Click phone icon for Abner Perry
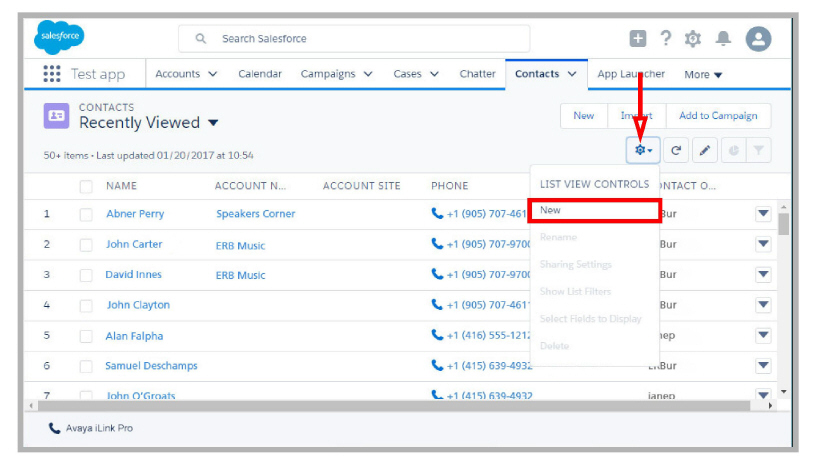 437,213
